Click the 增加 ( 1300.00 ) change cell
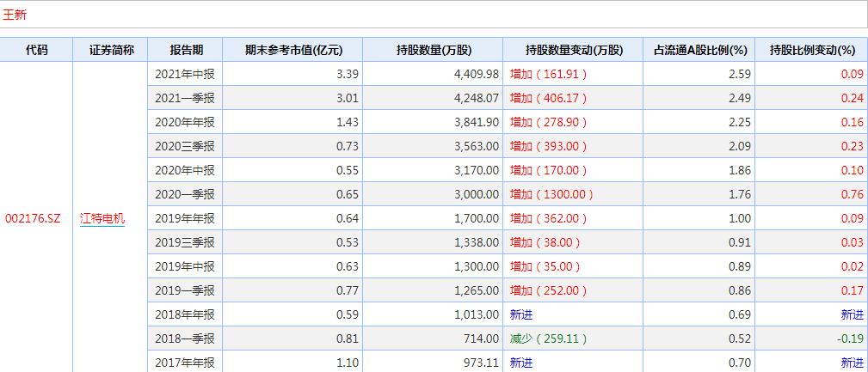The image size is (868, 372). tap(573, 194)
